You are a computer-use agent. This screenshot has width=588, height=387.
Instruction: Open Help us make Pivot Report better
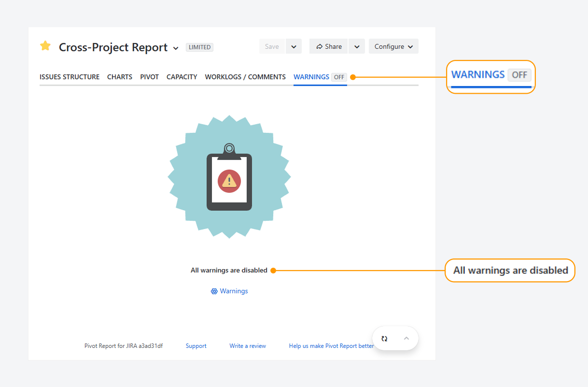[331, 346]
